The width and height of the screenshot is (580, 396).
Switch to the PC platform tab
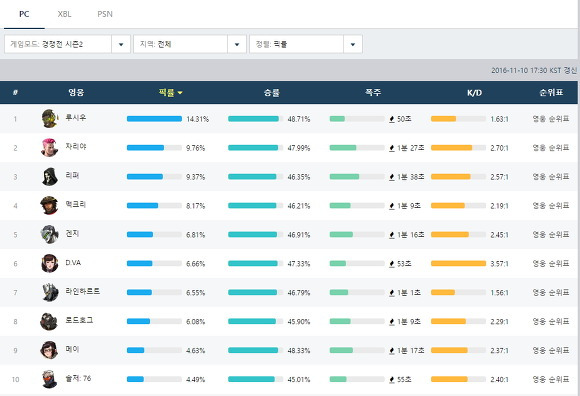click(24, 14)
